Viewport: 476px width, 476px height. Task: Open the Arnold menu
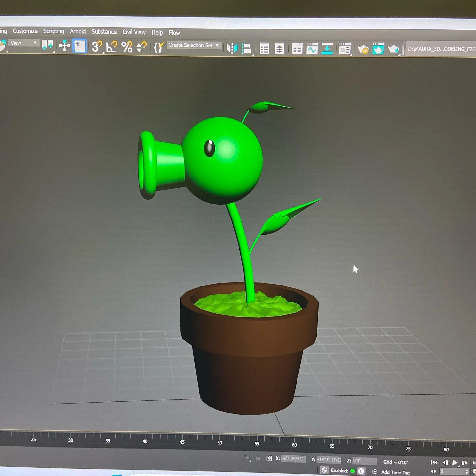[78, 31]
